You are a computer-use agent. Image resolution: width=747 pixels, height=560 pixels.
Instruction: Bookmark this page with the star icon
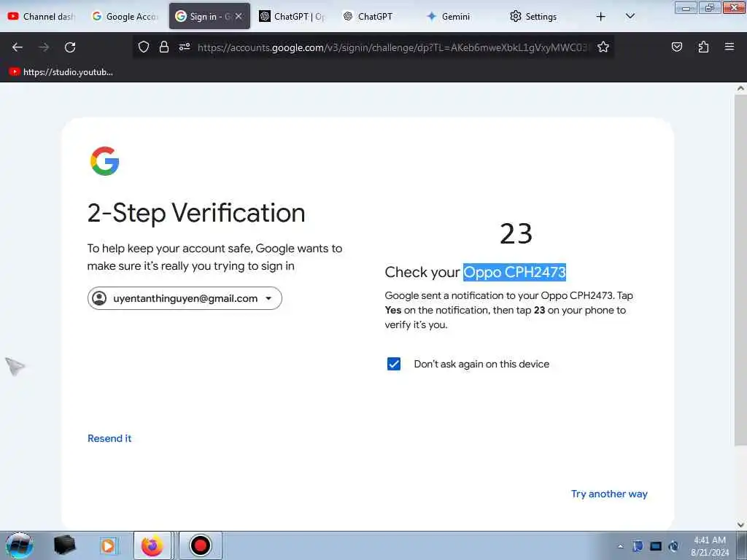[x=603, y=47]
